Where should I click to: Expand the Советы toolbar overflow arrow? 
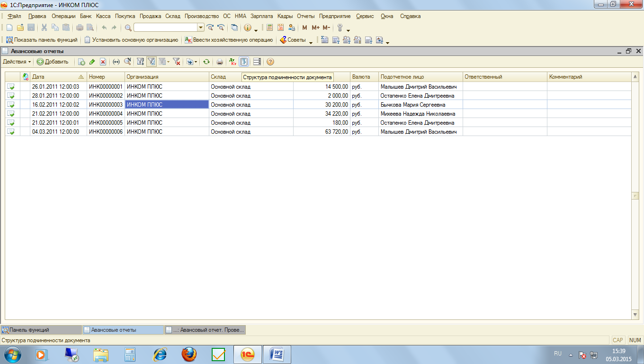point(311,43)
